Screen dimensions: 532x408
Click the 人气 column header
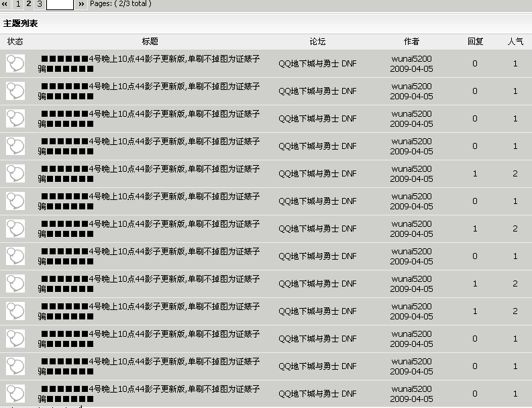click(515, 42)
